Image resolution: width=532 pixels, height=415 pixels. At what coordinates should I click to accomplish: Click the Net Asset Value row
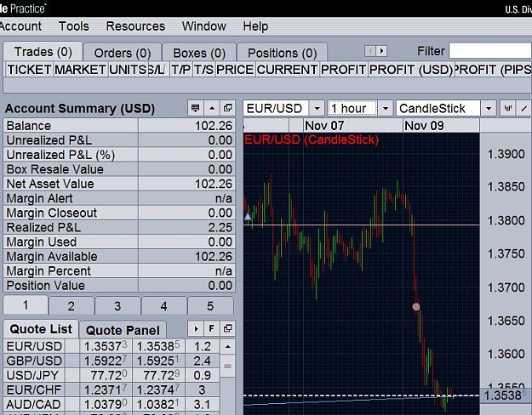(119, 184)
